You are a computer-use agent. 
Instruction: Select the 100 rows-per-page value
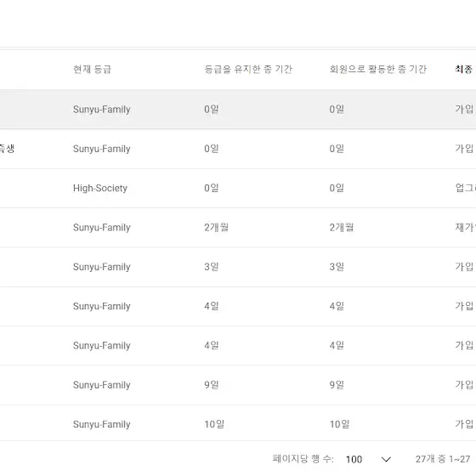pos(354,459)
